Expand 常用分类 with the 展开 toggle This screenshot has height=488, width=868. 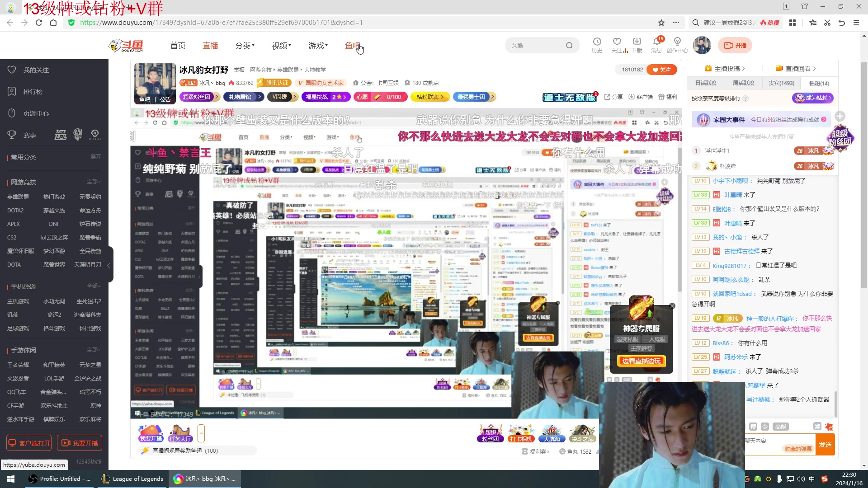tap(95, 157)
